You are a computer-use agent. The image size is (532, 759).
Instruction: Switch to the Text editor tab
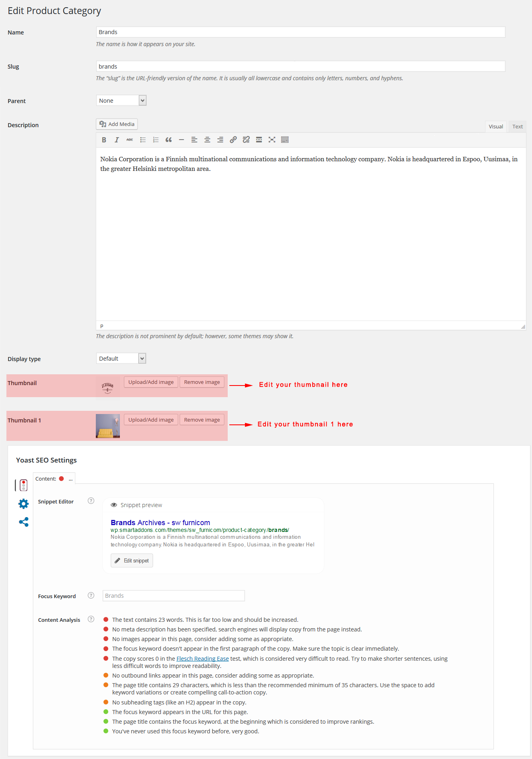(x=518, y=126)
